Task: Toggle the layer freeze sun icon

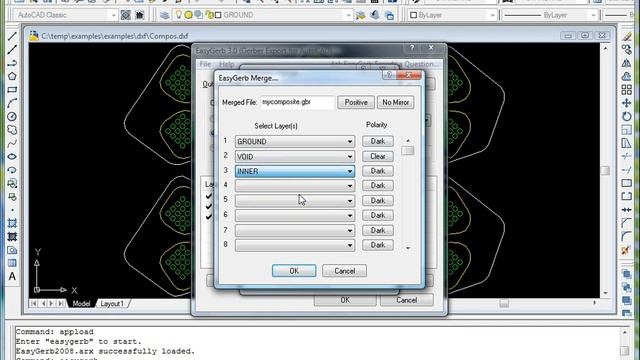Action: click(x=189, y=15)
